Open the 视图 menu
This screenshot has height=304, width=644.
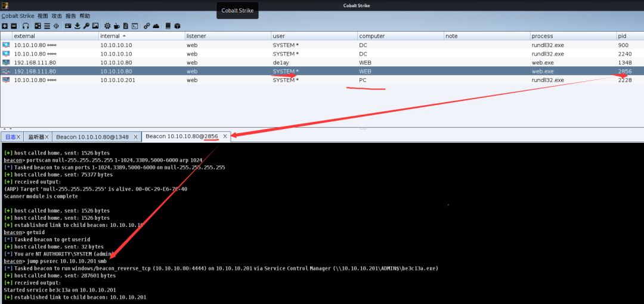coord(43,16)
